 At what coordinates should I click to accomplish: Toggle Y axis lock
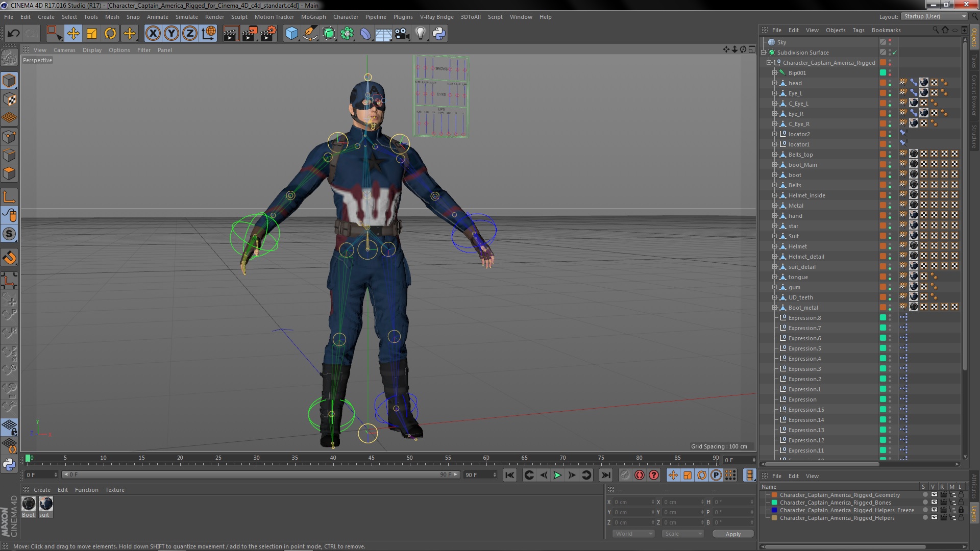[x=171, y=34]
